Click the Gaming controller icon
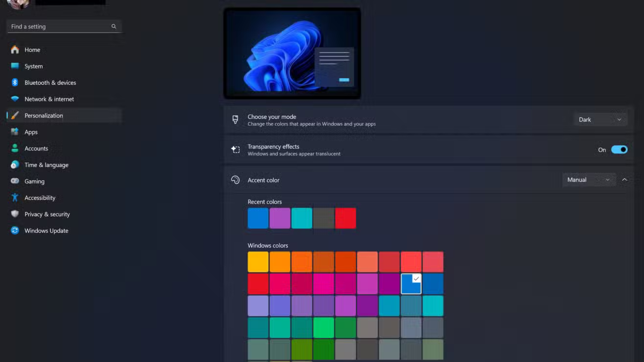 coord(15,181)
